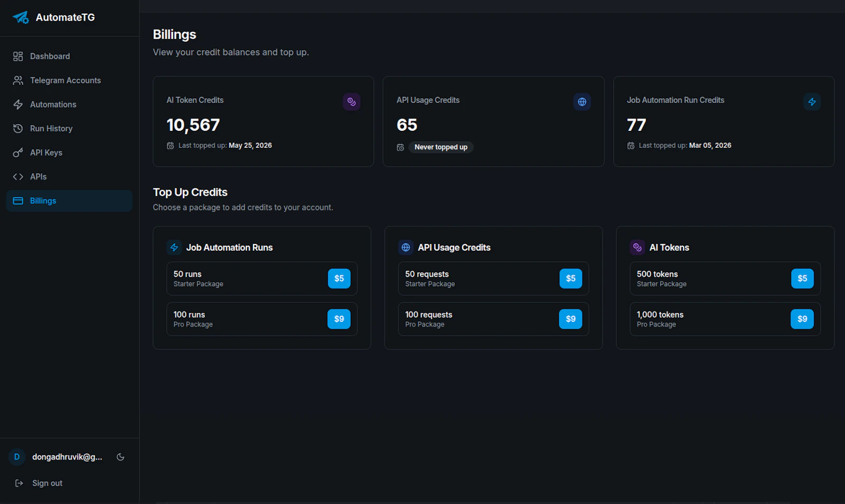Click the Sign out arrow icon
This screenshot has width=845, height=504.
pos(19,483)
